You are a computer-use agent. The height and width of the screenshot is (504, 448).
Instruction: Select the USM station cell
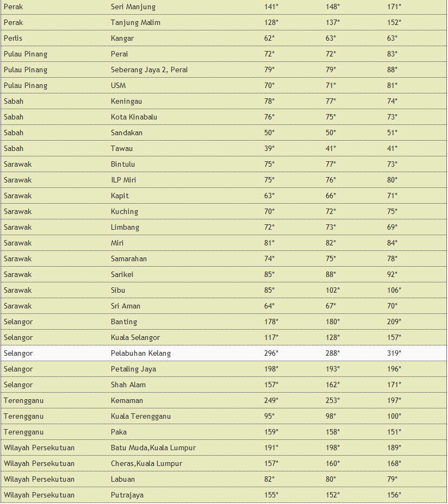coord(118,86)
